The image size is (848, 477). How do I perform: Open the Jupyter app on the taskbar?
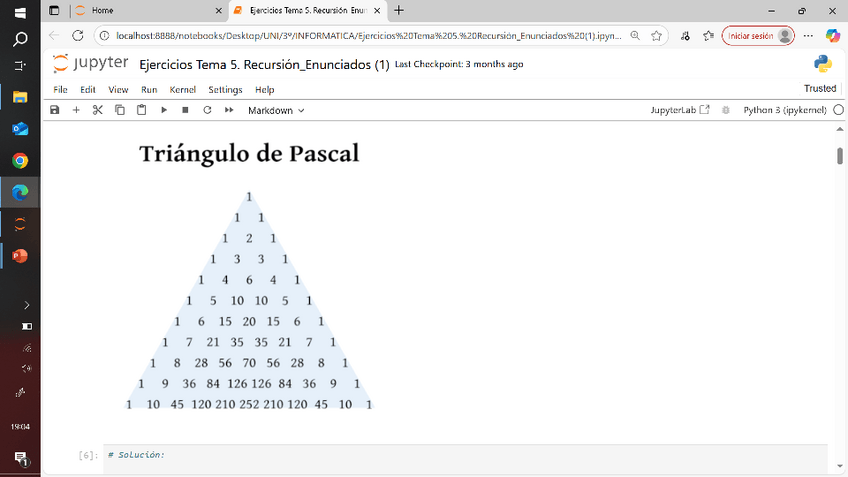[20, 224]
